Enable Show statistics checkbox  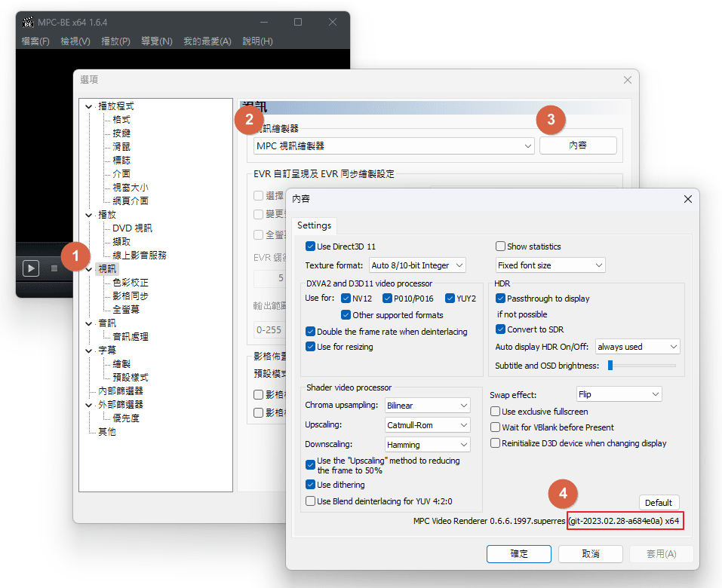(x=500, y=247)
